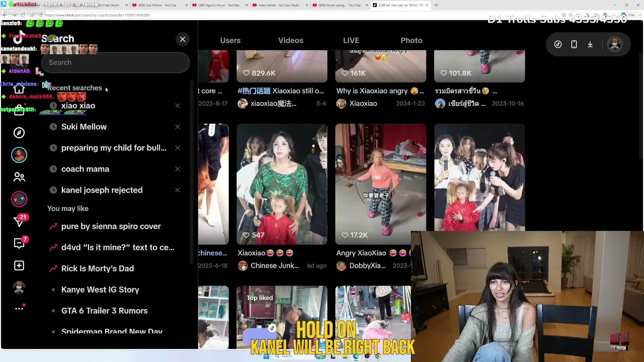Choose suggestion 'd4vd "Is it mine?" text to ce...'
644x362 pixels.
(x=118, y=247)
